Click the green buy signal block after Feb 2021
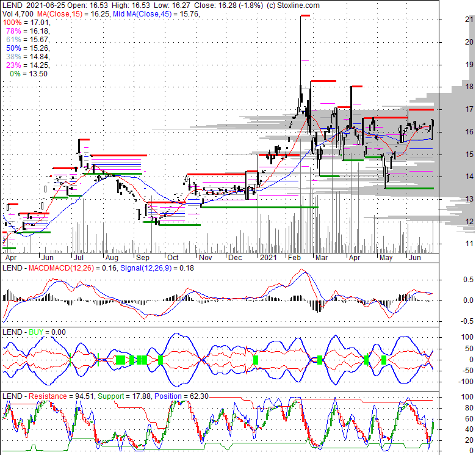The width and height of the screenshot is (476, 455). point(320,360)
